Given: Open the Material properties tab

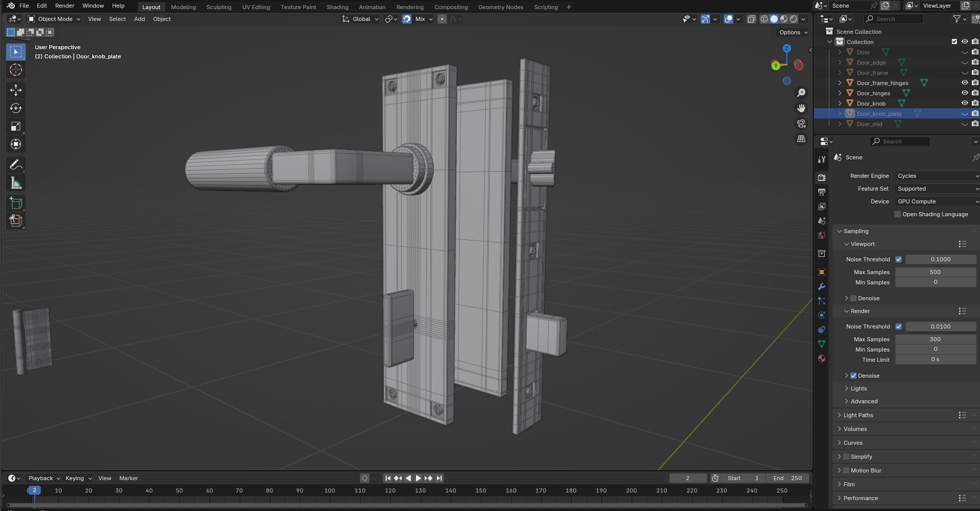Looking at the screenshot, I should pos(822,358).
